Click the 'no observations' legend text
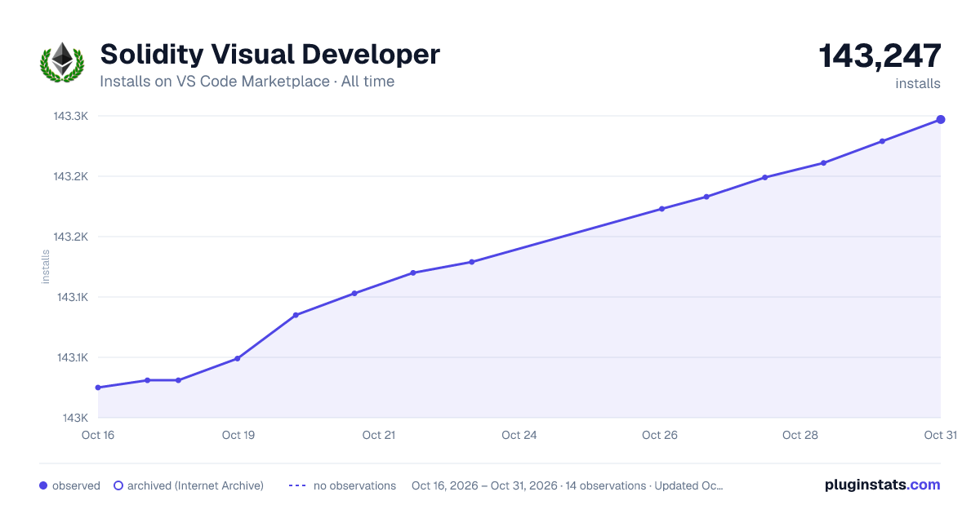This screenshot has width=980, height=514. (x=354, y=485)
